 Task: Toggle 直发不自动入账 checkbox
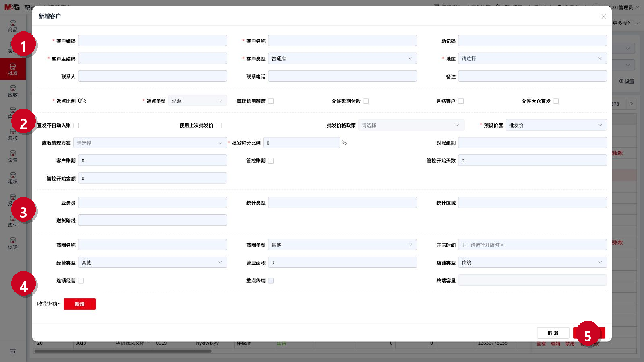(x=76, y=125)
